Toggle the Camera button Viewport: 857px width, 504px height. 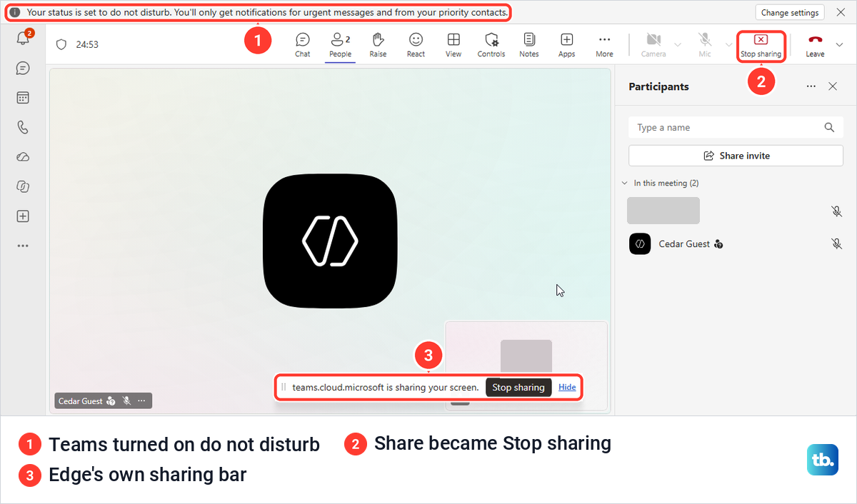click(653, 45)
